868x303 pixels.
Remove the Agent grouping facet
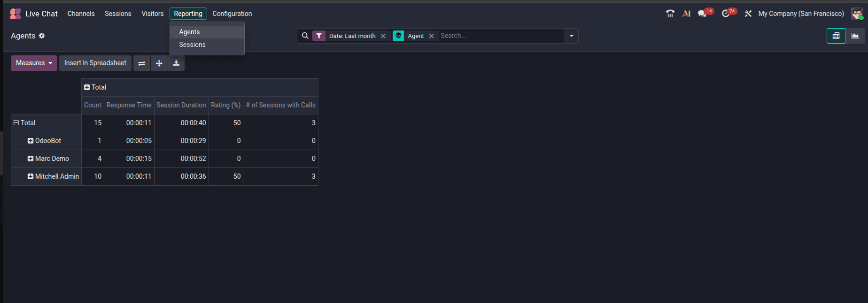pyautogui.click(x=431, y=36)
